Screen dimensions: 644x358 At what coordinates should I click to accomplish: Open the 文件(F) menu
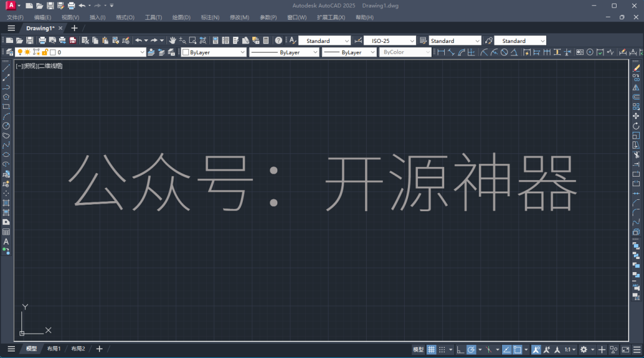pyautogui.click(x=15, y=17)
